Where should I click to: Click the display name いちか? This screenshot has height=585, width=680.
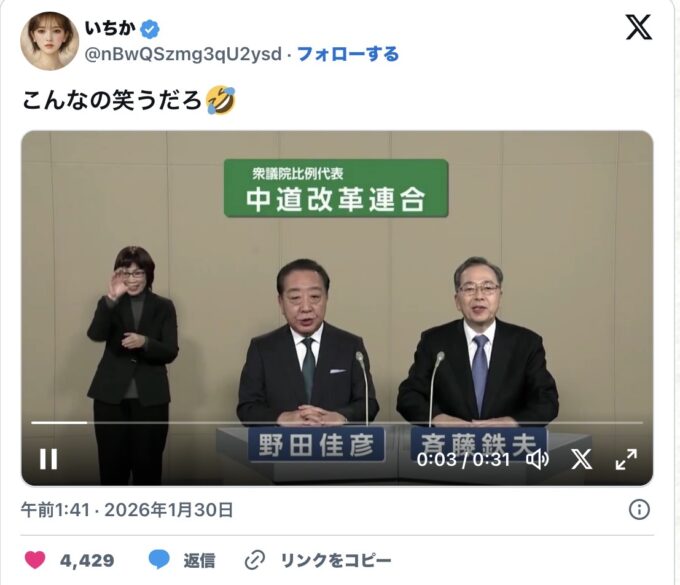coord(110,29)
